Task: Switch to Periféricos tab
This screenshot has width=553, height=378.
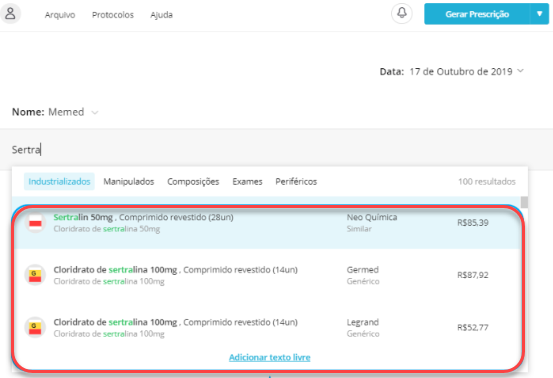Action: coord(296,182)
